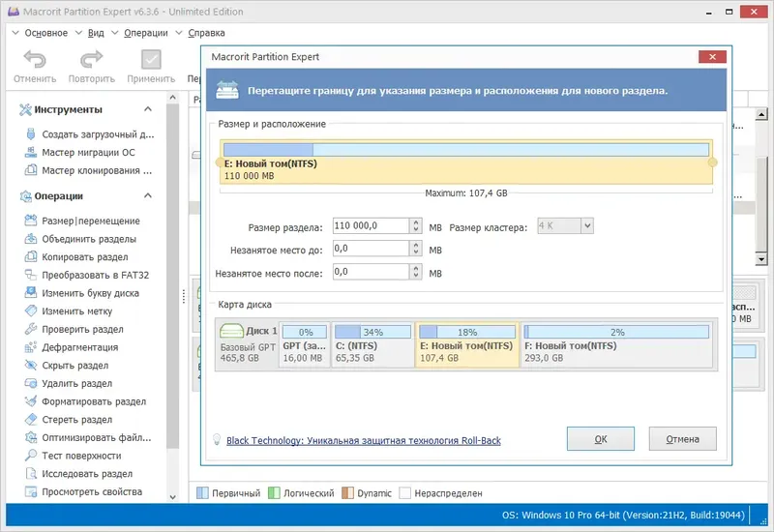774x532 pixels.
Task: Collapse the Операции section
Action: [x=148, y=196]
